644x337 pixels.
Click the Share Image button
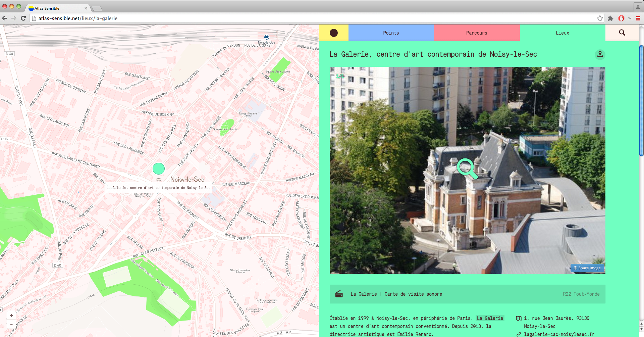(x=587, y=268)
